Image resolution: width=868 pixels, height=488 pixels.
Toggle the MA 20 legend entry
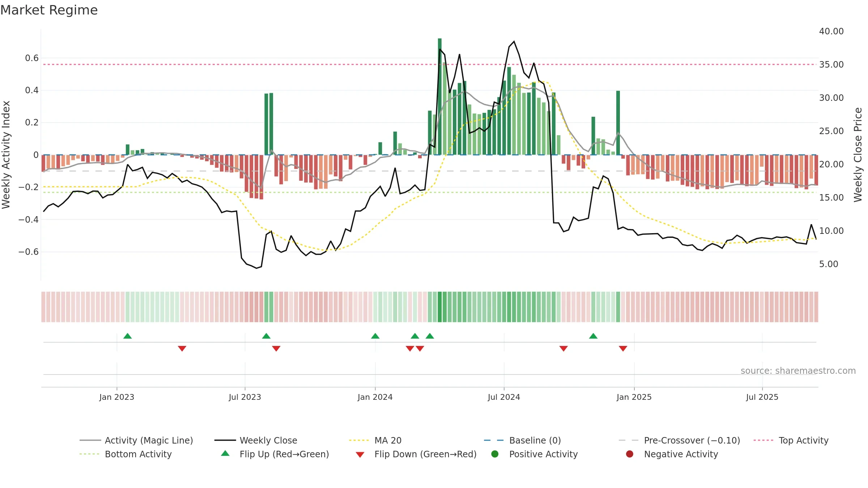click(375, 440)
